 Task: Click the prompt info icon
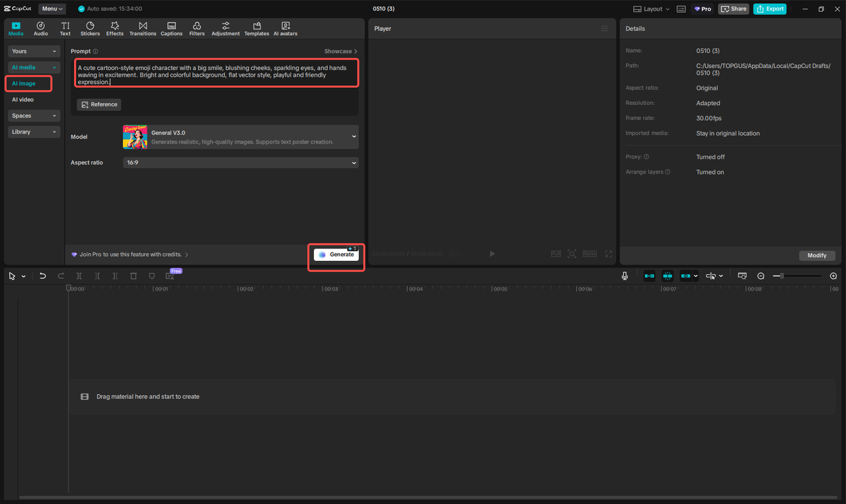tap(96, 52)
